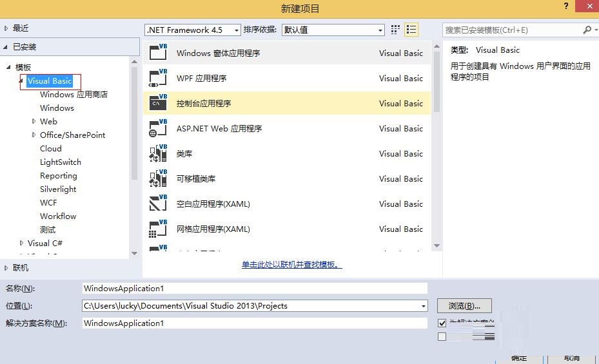The width and height of the screenshot is (599, 364).
Task: Click the 控制台应用程序 template icon
Action: click(158, 103)
